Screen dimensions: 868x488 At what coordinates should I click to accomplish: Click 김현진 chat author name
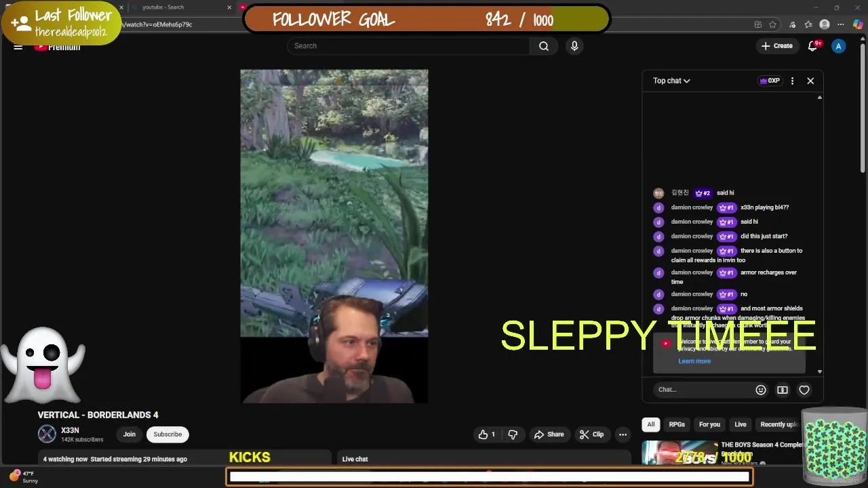pyautogui.click(x=679, y=193)
